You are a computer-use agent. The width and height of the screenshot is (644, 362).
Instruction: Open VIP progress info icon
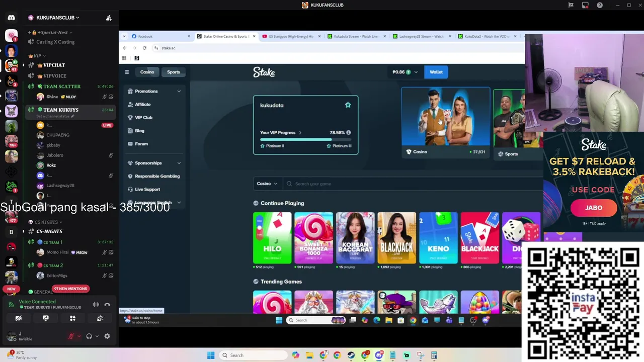click(348, 133)
